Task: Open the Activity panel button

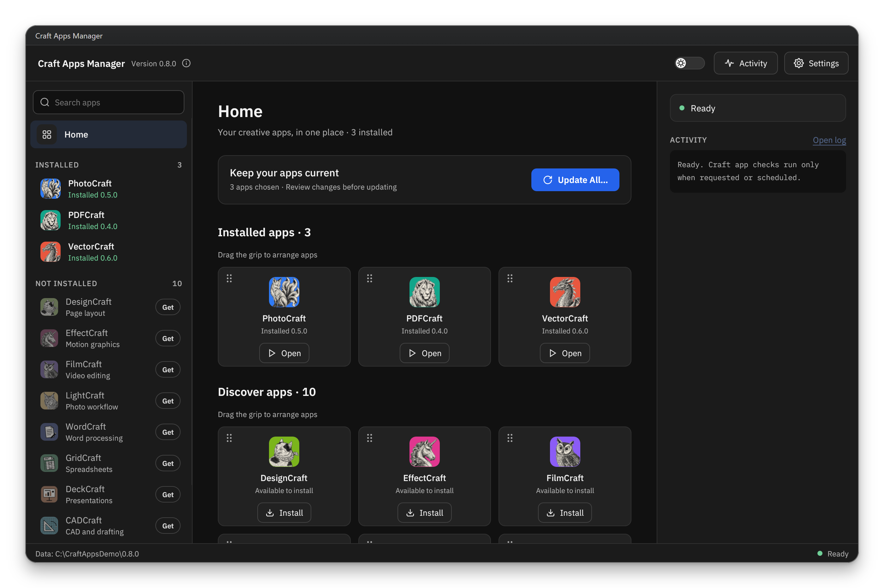Action: 745,63
